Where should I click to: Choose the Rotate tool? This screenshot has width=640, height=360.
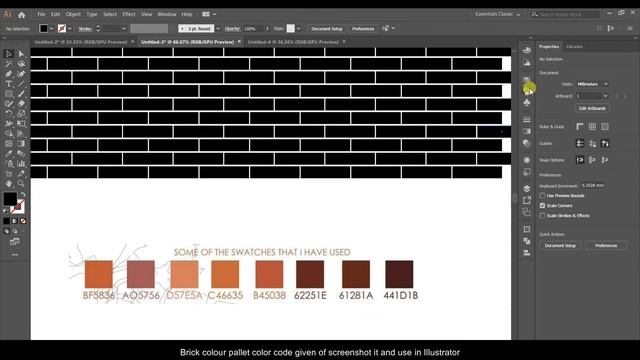tap(8, 113)
